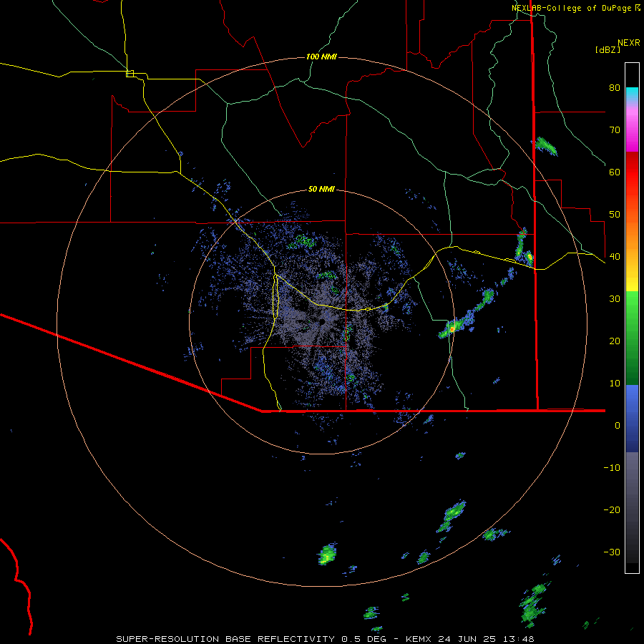The width and height of the screenshot is (644, 644).
Task: Click the magenta-pink segment of the color bar
Action: [632, 128]
